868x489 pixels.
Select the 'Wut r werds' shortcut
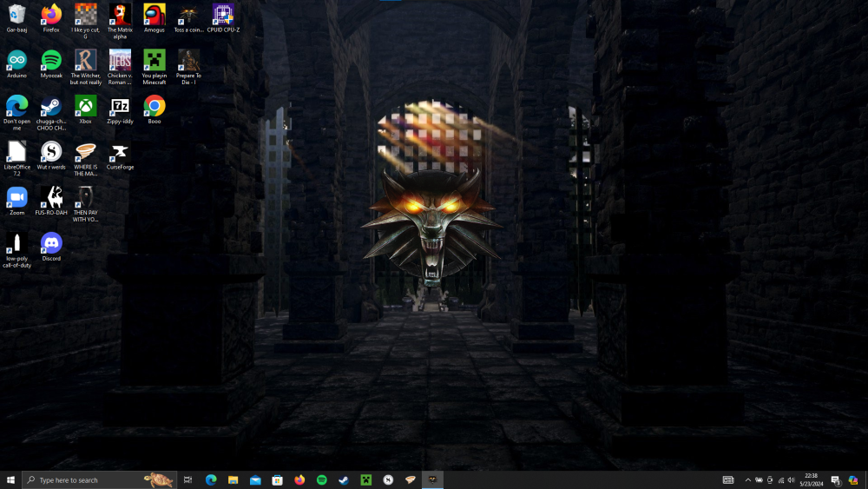coord(51,155)
